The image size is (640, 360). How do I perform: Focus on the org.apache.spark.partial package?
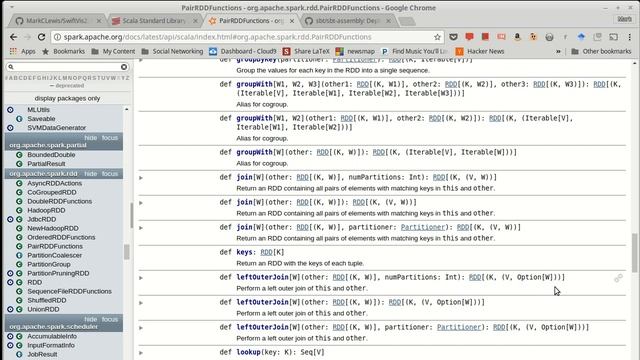[x=110, y=138]
